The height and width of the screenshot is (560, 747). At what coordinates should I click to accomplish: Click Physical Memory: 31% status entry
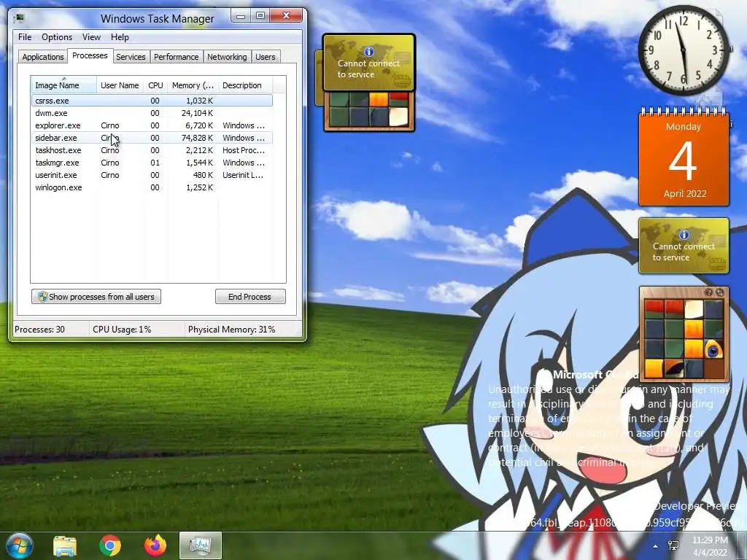[231, 329]
